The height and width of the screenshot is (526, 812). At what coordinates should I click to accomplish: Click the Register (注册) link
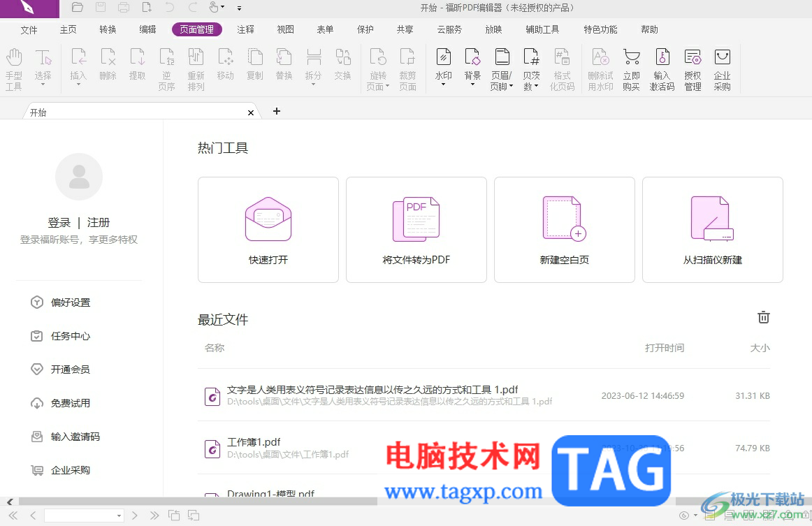pos(99,223)
